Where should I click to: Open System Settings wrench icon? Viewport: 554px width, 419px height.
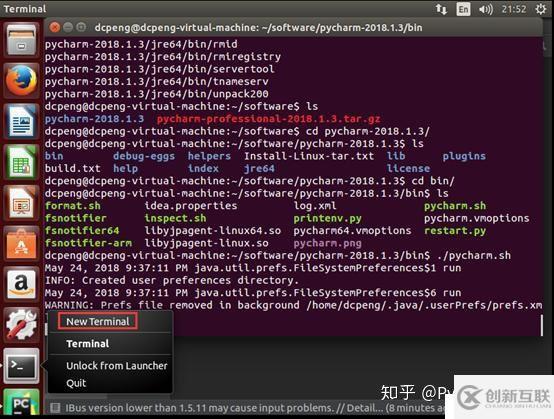(x=21, y=325)
